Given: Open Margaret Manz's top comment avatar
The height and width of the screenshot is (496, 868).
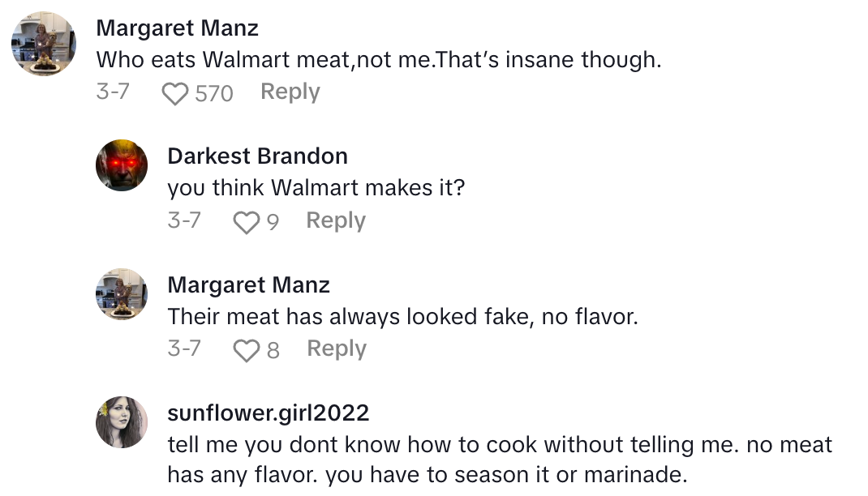Looking at the screenshot, I should coord(44,45).
